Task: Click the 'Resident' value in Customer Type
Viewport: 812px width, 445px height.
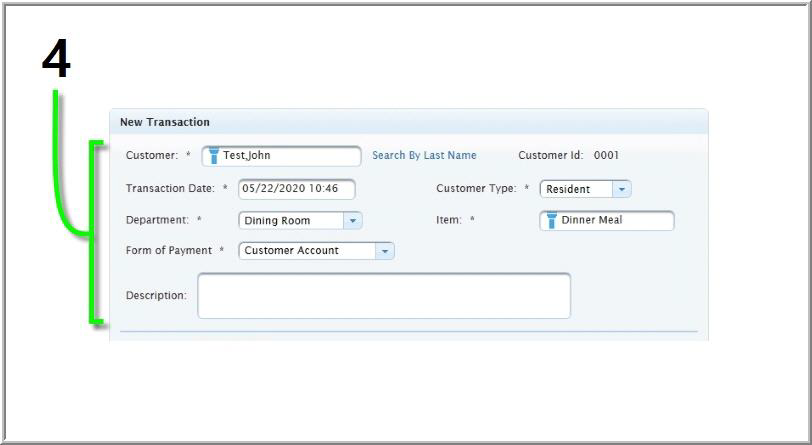Action: (568, 189)
